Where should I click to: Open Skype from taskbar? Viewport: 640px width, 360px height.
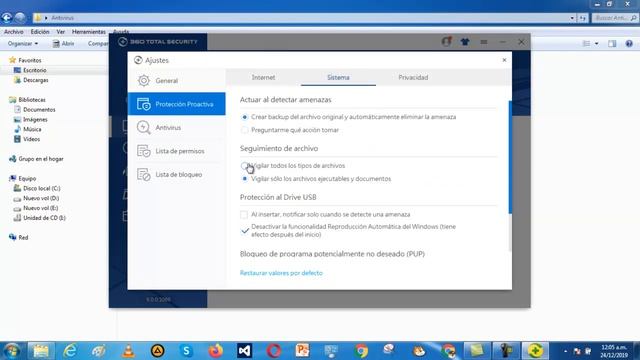[x=187, y=351]
